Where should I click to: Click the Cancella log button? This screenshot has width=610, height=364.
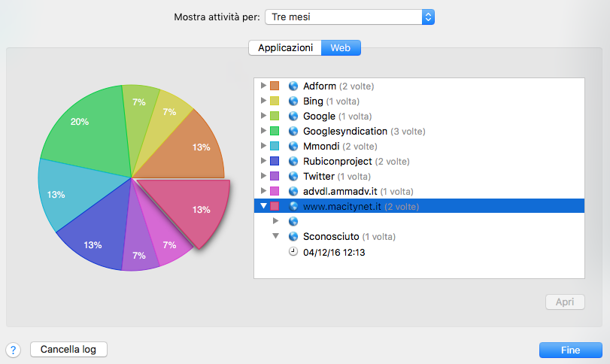point(68,350)
